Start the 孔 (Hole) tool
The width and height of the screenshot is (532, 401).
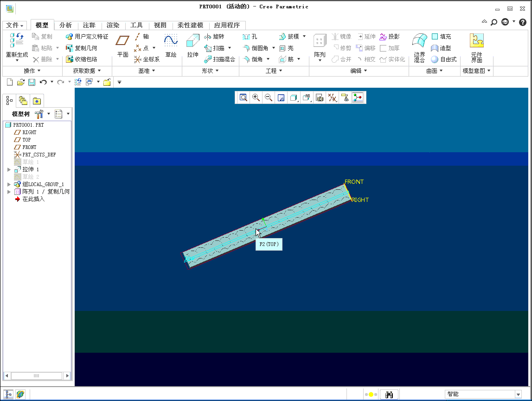coord(250,36)
